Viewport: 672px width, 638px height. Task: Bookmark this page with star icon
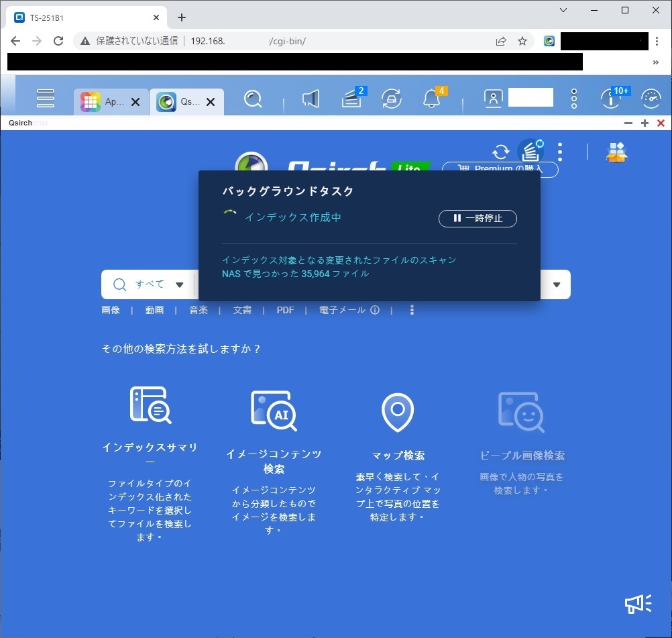pyautogui.click(x=522, y=41)
